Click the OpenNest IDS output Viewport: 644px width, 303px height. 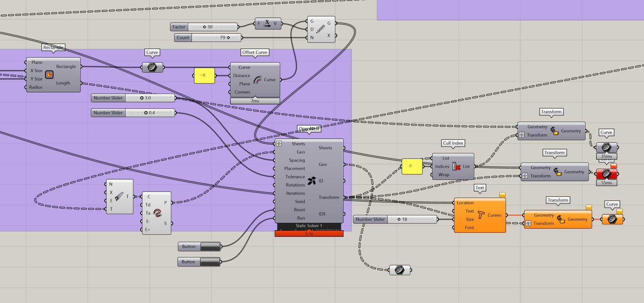pos(322,214)
